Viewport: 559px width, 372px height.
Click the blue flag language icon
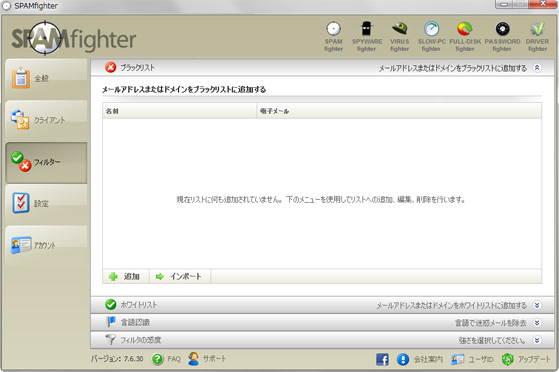tap(111, 322)
